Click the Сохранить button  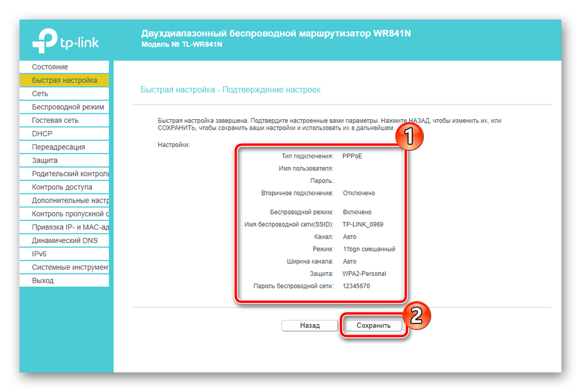pos(373,326)
